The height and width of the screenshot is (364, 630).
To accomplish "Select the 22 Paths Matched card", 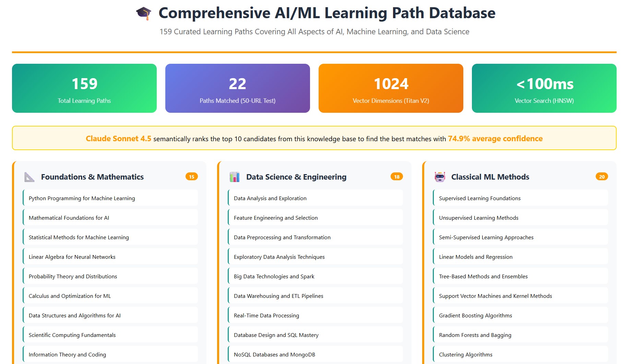I will (238, 88).
